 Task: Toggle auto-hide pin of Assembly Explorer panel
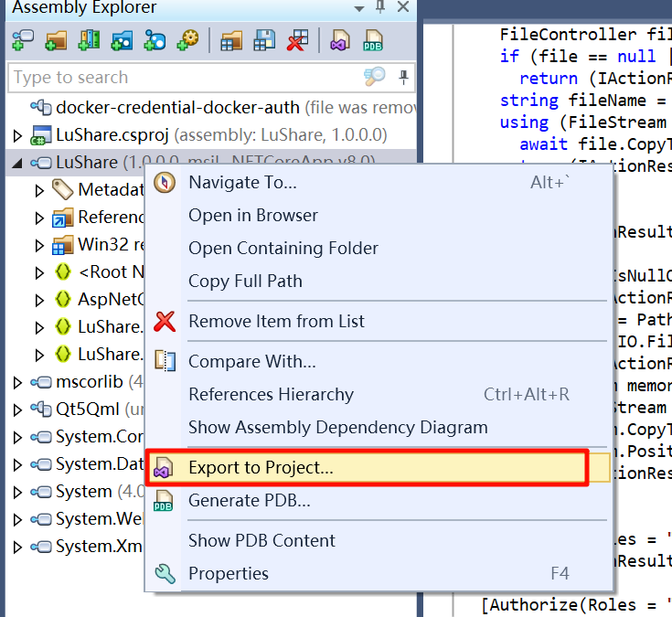click(380, 8)
